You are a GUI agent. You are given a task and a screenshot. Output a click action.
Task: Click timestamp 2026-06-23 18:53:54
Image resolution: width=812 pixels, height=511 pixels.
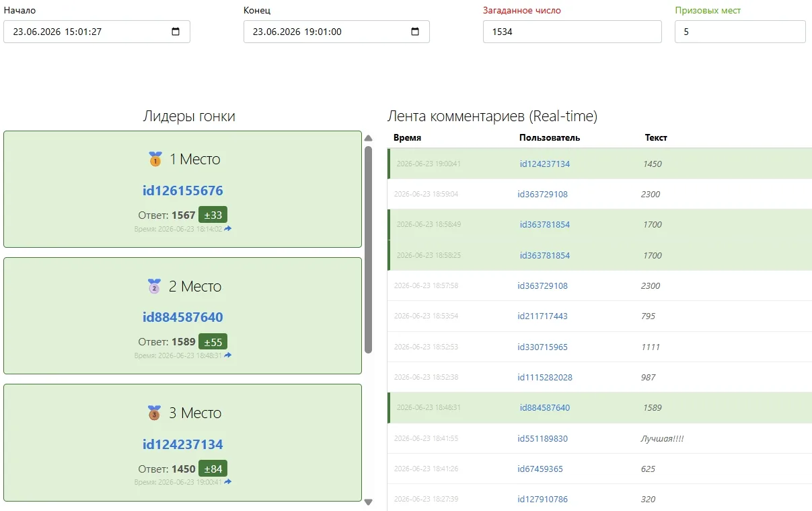pos(426,316)
